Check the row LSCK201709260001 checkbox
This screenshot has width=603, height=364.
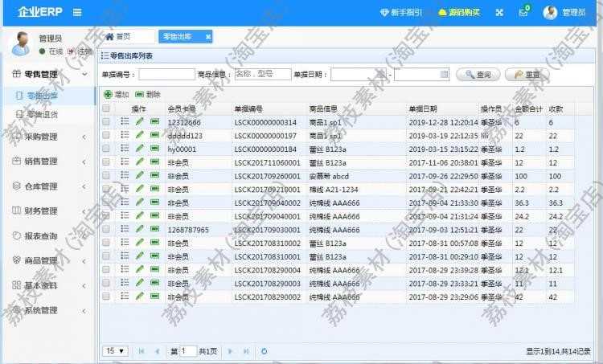point(106,176)
